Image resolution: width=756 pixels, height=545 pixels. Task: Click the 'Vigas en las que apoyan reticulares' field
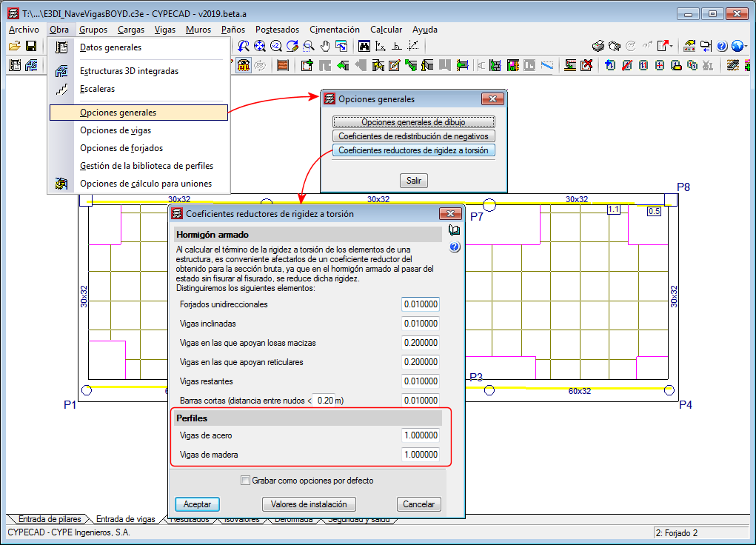[421, 362]
